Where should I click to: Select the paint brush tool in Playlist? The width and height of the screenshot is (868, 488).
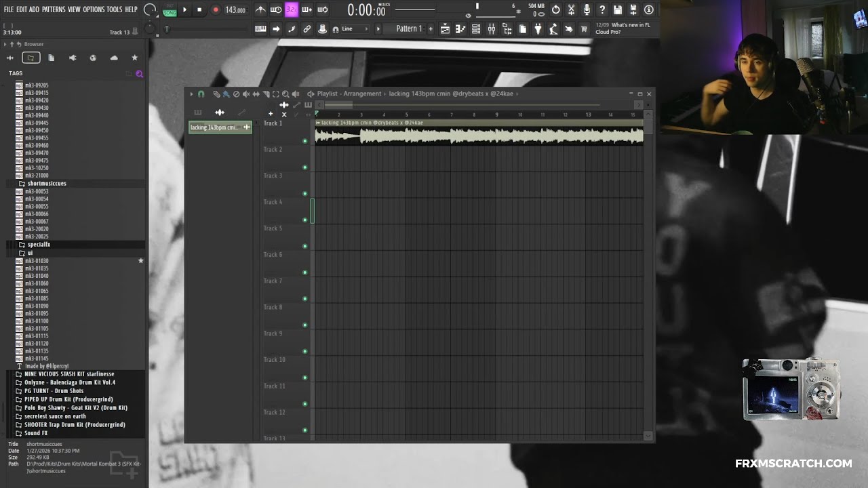(226, 94)
